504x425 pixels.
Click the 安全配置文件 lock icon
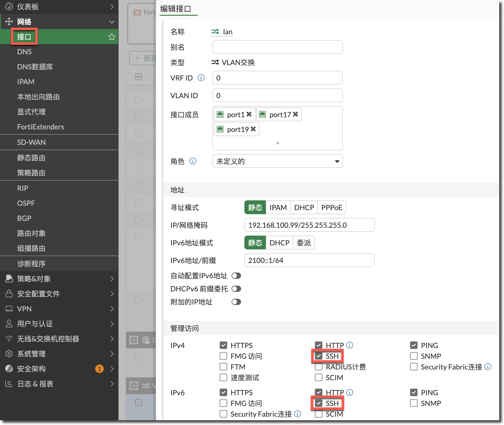(x=9, y=293)
